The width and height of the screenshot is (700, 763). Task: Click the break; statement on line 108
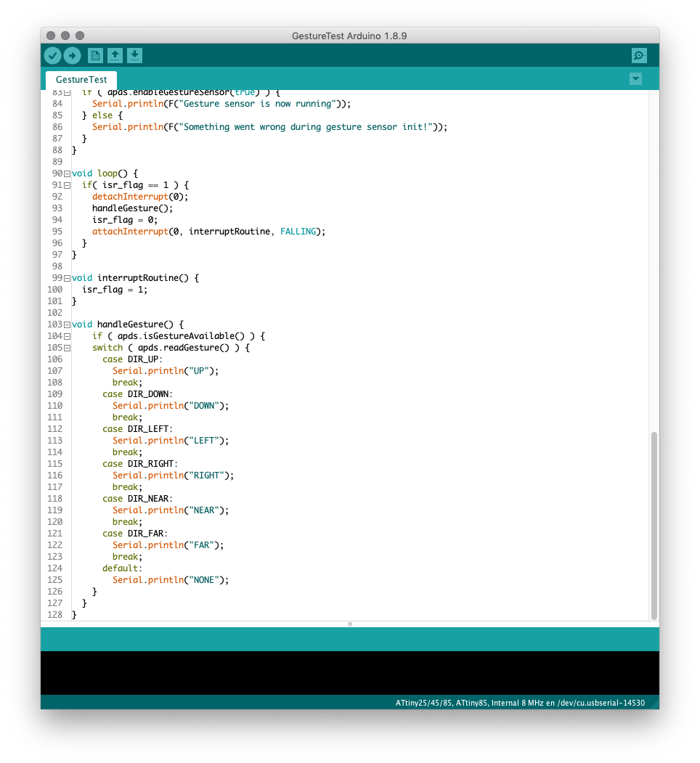[x=127, y=383]
